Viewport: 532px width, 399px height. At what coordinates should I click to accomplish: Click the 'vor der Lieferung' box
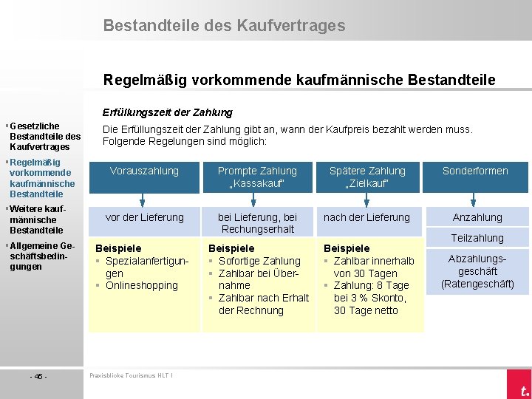click(x=144, y=222)
